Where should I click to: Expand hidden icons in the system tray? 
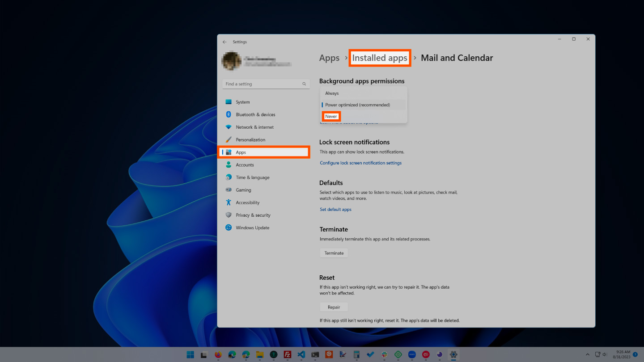[x=588, y=354]
